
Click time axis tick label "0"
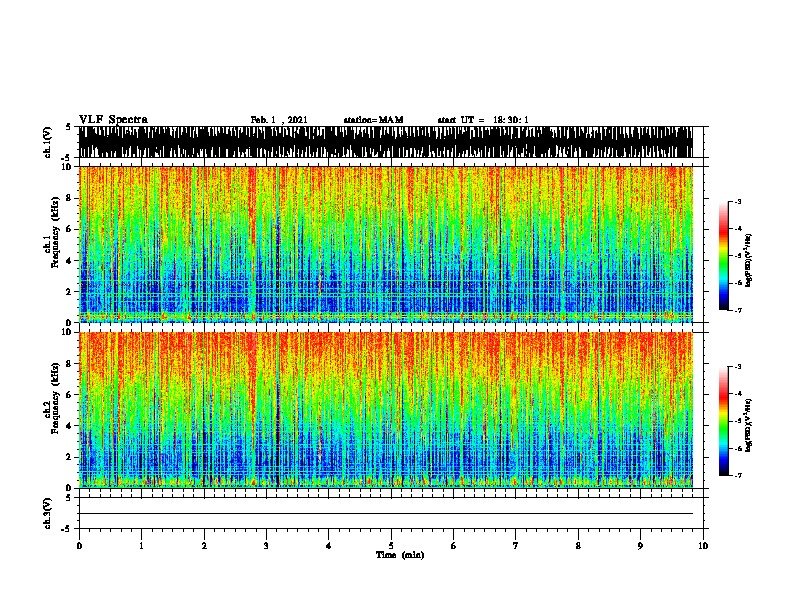(79, 546)
